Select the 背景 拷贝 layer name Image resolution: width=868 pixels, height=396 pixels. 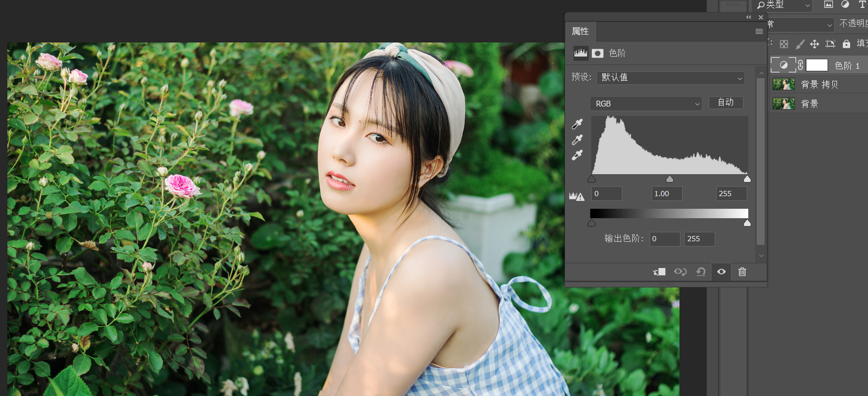(x=819, y=84)
